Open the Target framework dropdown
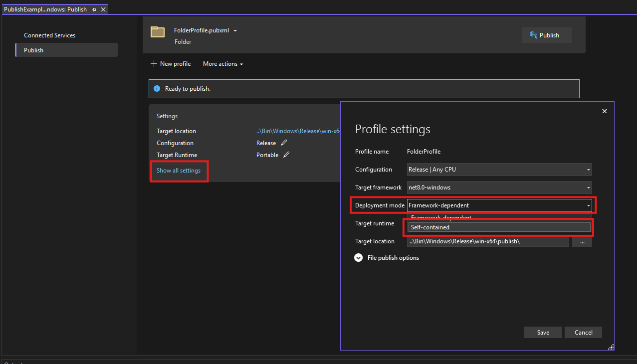The height and width of the screenshot is (364, 637). point(499,187)
